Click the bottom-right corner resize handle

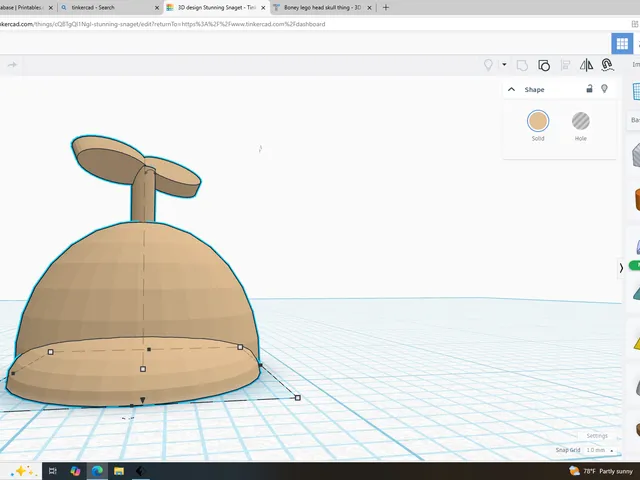coord(298,398)
